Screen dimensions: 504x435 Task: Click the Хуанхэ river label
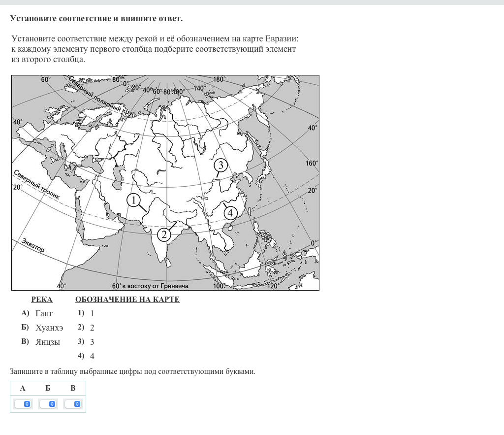coord(49,328)
